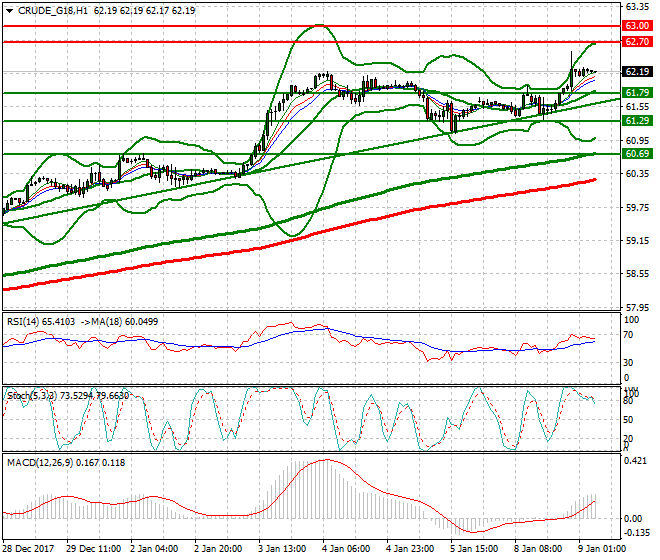Click the 61.79 green level label
The image size is (660, 560).
637,93
